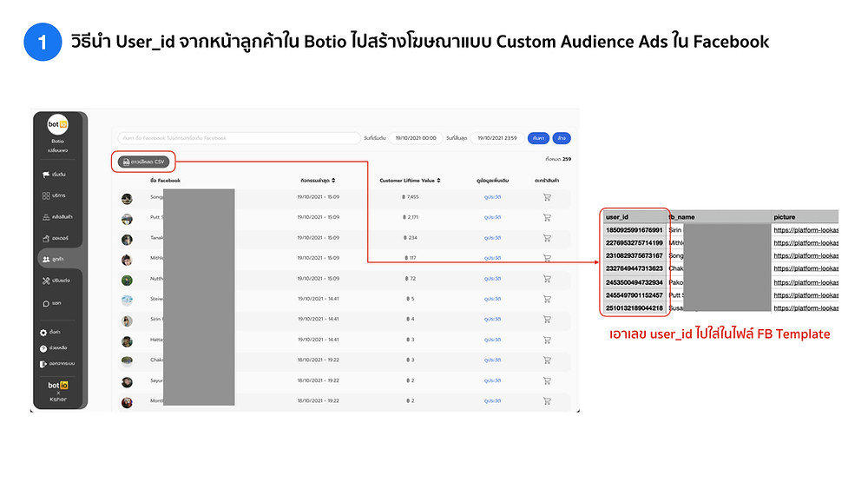868x489 pixels.
Task: Click the avatar of customer Mithle
Action: coord(127,260)
